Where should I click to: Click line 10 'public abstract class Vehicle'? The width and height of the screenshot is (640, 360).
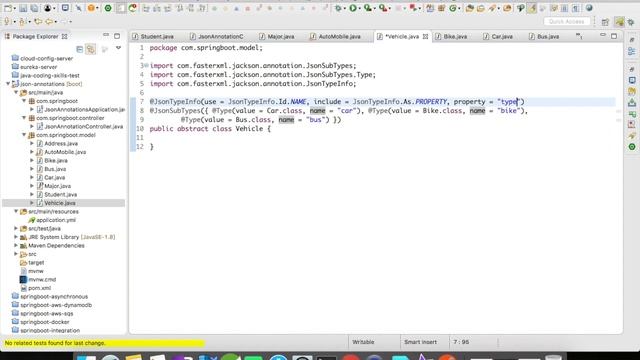210,129
